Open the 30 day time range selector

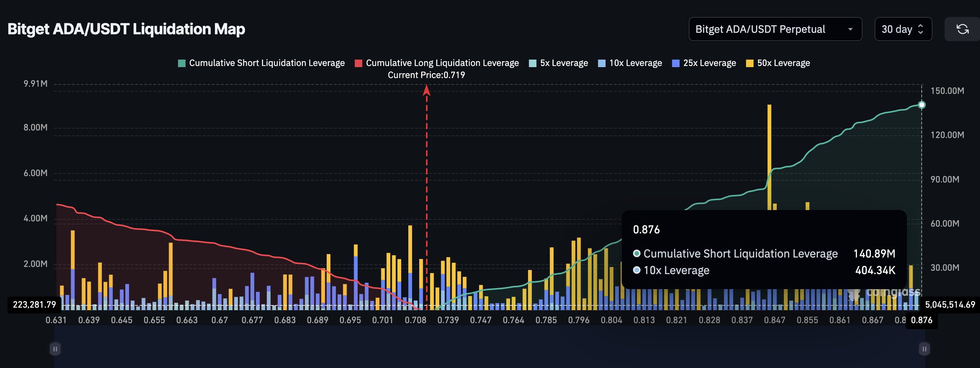(x=903, y=29)
